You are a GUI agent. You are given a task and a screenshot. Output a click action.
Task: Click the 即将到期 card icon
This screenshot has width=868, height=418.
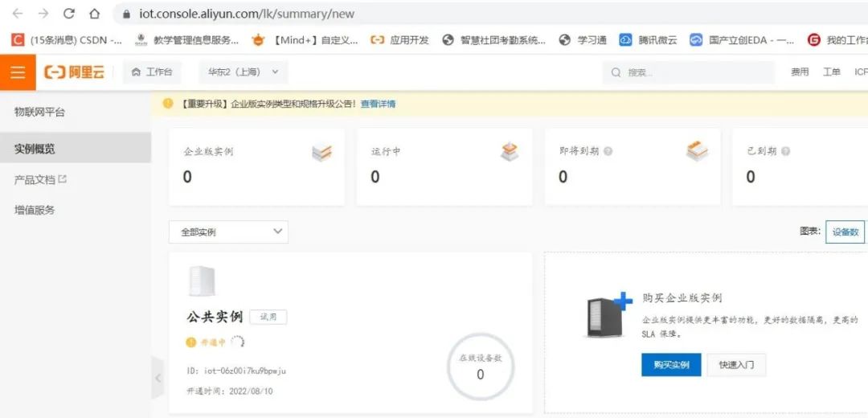pyautogui.click(x=697, y=150)
